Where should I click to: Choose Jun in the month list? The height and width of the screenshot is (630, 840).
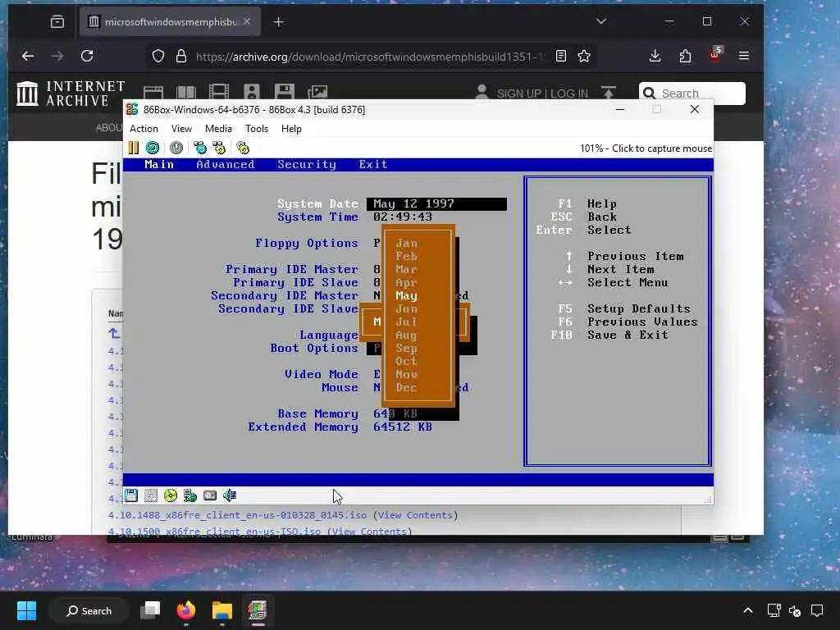pos(406,309)
